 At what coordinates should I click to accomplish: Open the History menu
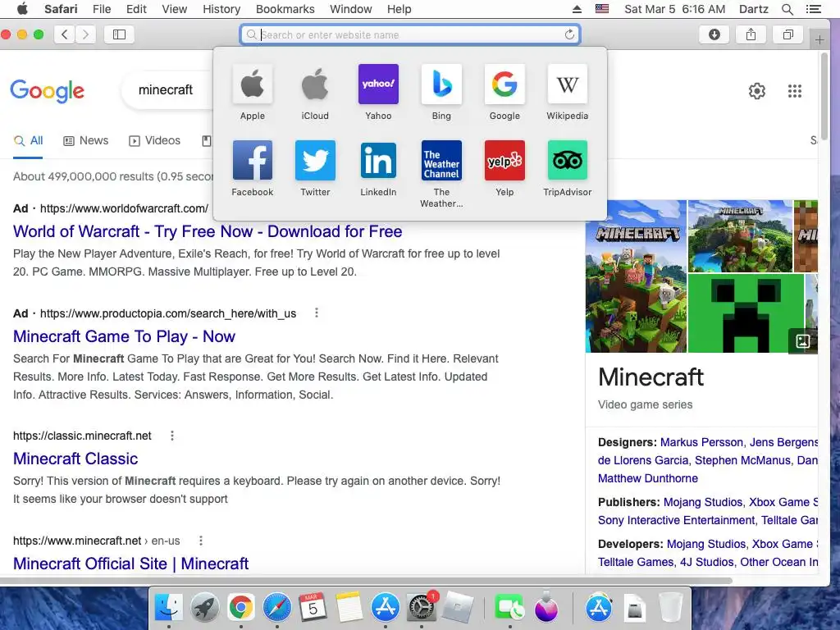[x=221, y=9]
